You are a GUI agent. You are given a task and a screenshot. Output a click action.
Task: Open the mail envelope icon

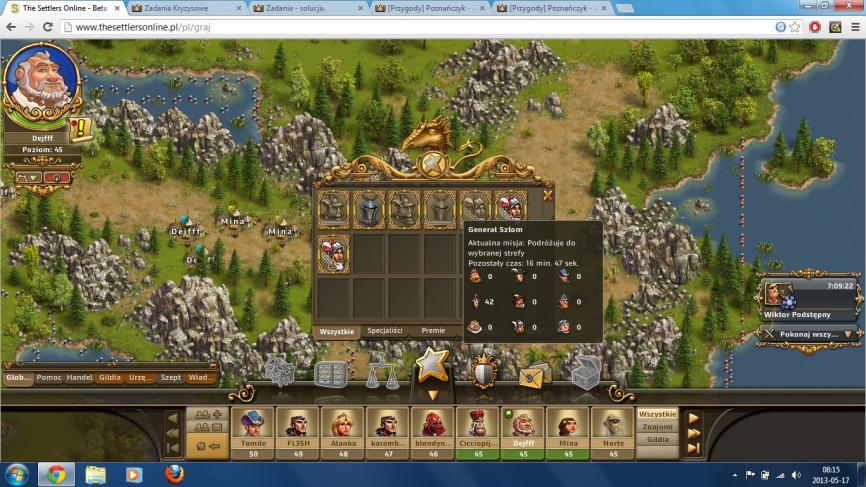(x=535, y=374)
